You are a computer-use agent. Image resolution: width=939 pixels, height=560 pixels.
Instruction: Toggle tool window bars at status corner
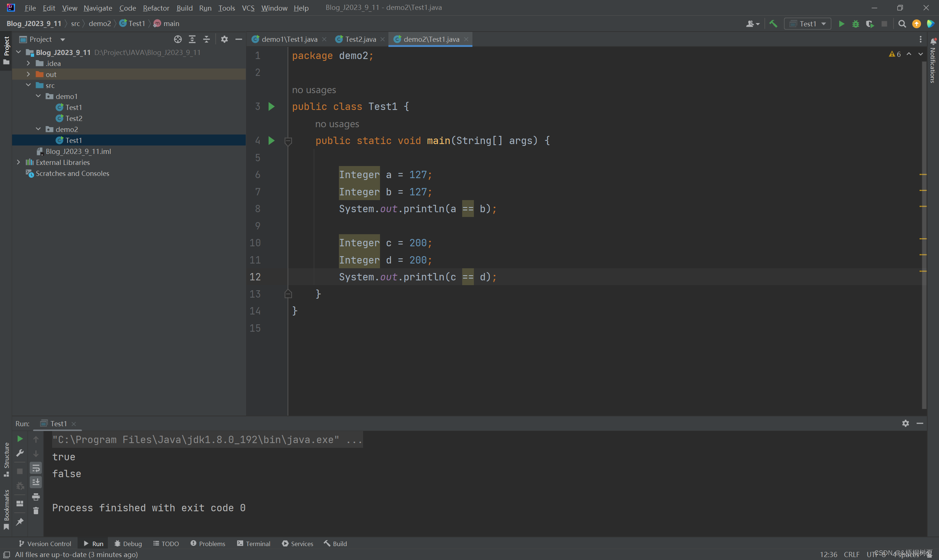coord(6,555)
